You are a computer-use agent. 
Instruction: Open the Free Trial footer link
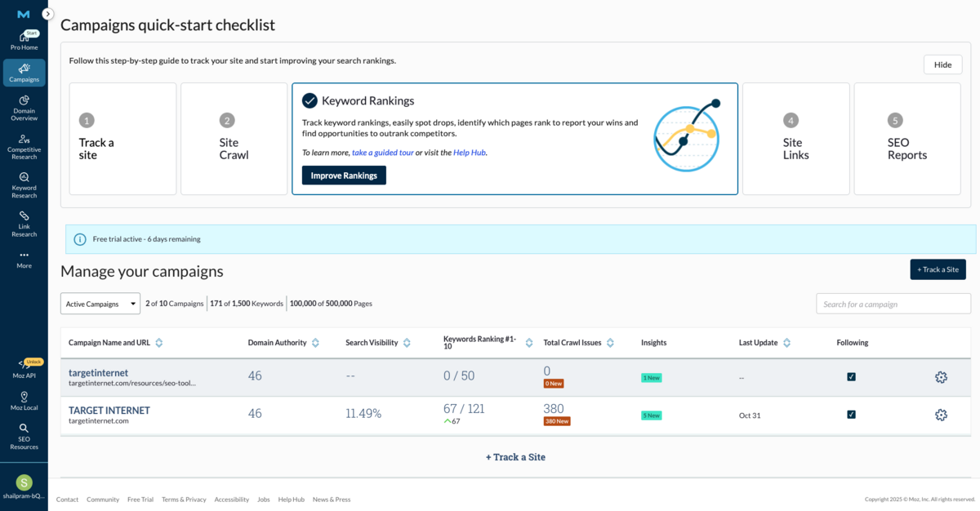140,500
